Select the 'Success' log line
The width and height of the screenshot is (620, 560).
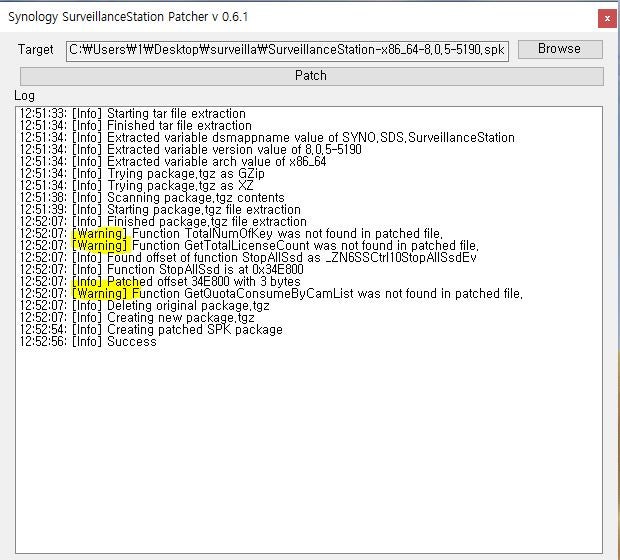(88, 341)
